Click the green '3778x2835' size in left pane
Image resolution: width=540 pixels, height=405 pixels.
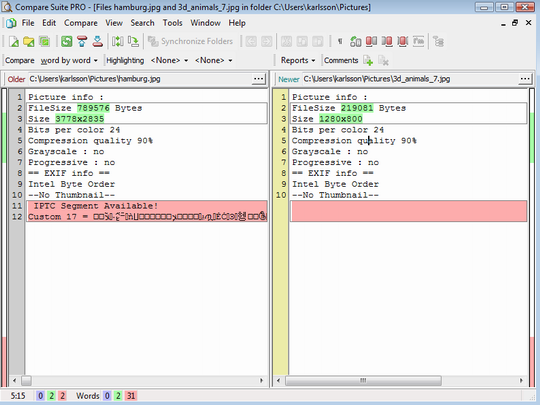pyautogui.click(x=80, y=119)
